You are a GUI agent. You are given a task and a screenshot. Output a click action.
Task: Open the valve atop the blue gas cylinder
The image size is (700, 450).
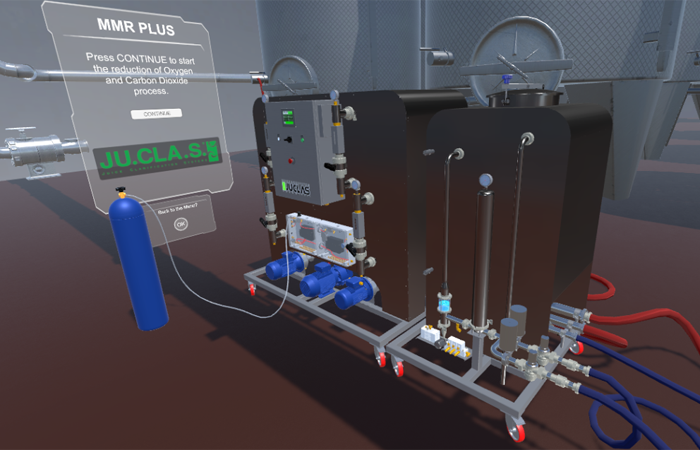[121, 192]
